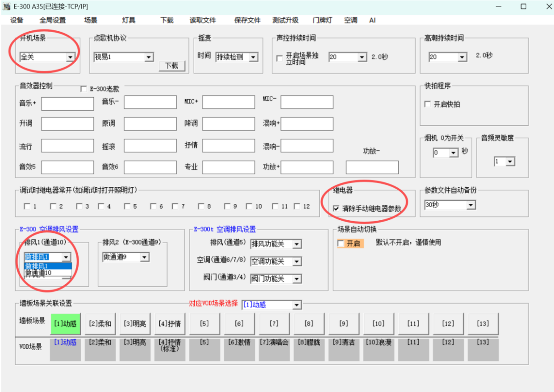554x392 pixels.
Task: Open the 保存文件 menu
Action: click(x=247, y=20)
